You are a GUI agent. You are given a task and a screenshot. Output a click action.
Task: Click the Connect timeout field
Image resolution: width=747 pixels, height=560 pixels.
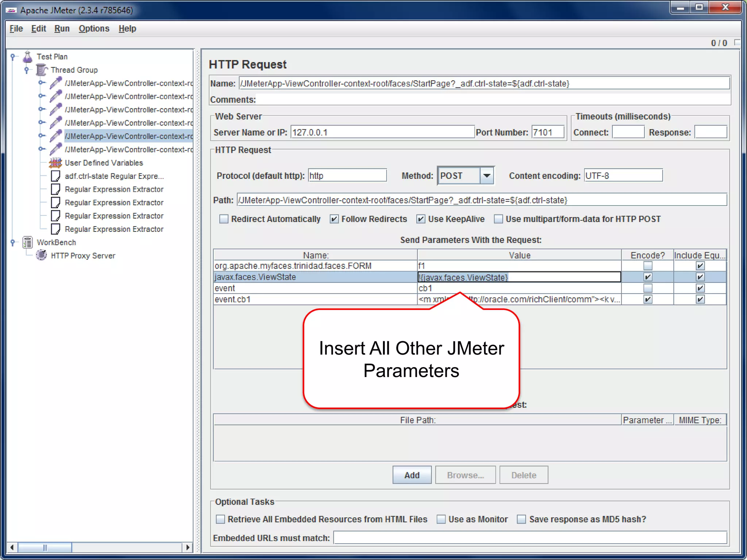coord(628,132)
